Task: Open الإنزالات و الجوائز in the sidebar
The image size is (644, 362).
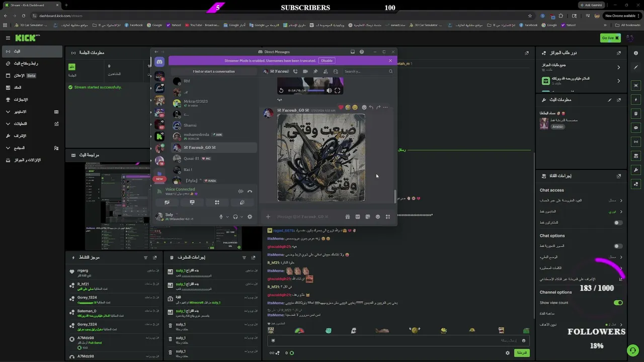Action: 33,160
